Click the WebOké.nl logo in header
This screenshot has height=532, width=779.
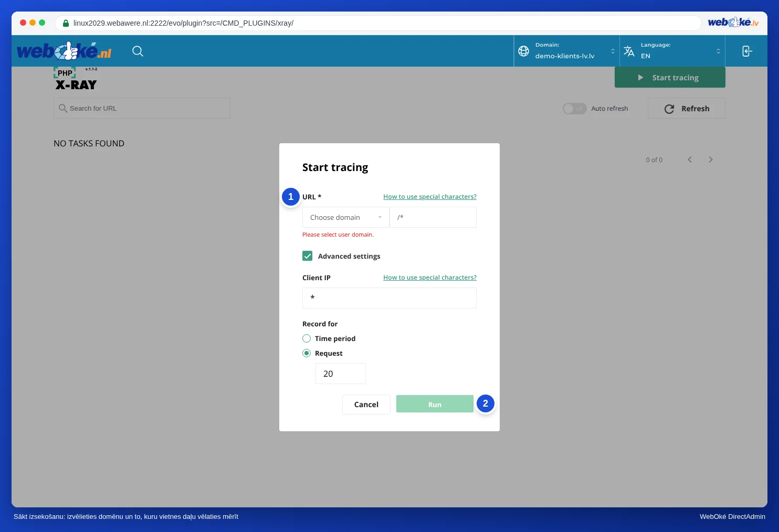click(x=65, y=51)
